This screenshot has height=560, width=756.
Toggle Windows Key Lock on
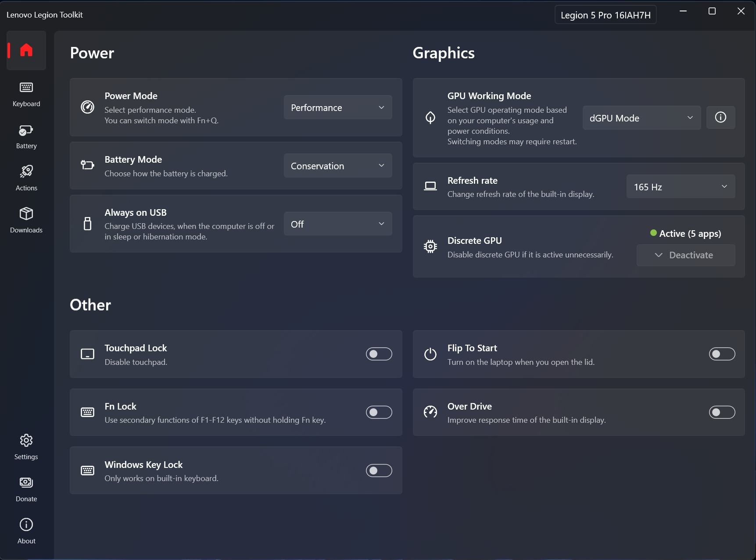(x=379, y=471)
